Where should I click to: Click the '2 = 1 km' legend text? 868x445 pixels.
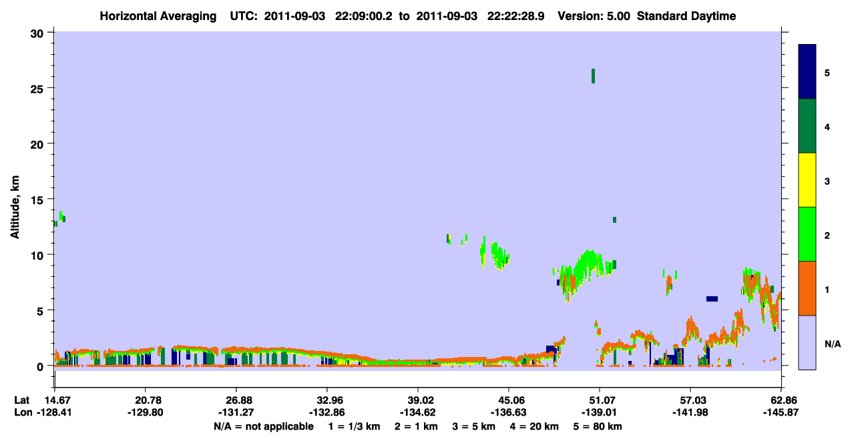point(418,426)
